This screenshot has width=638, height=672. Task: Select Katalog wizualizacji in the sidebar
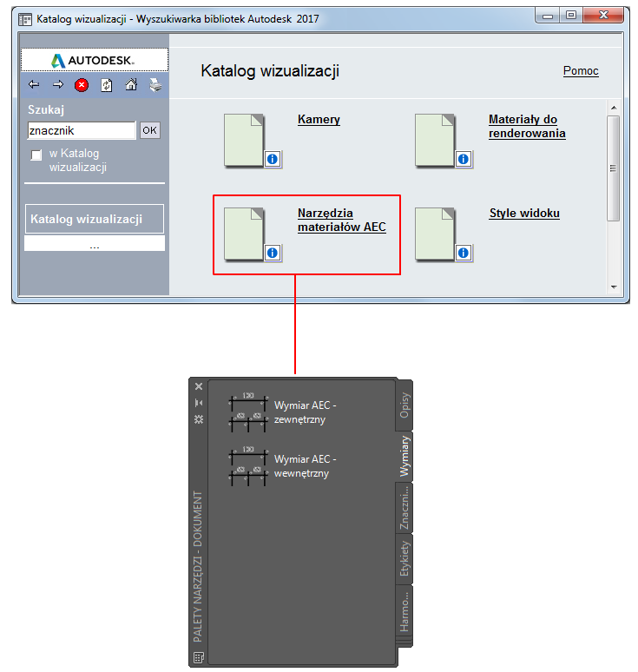[95, 219]
